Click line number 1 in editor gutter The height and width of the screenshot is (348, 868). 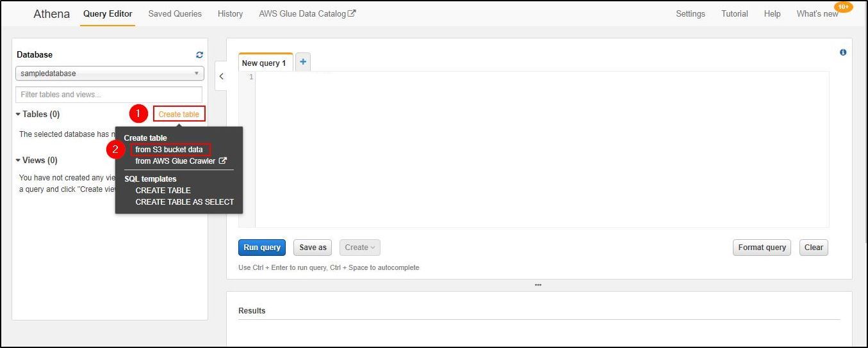pos(251,77)
